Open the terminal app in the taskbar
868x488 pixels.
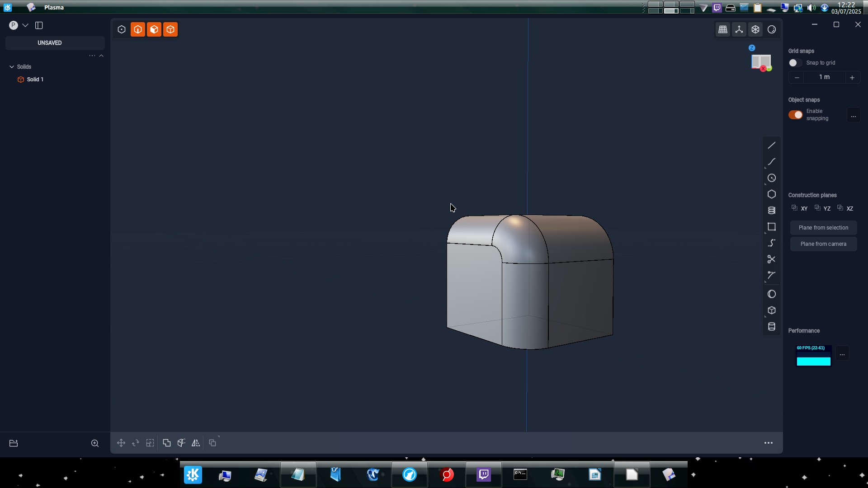520,474
